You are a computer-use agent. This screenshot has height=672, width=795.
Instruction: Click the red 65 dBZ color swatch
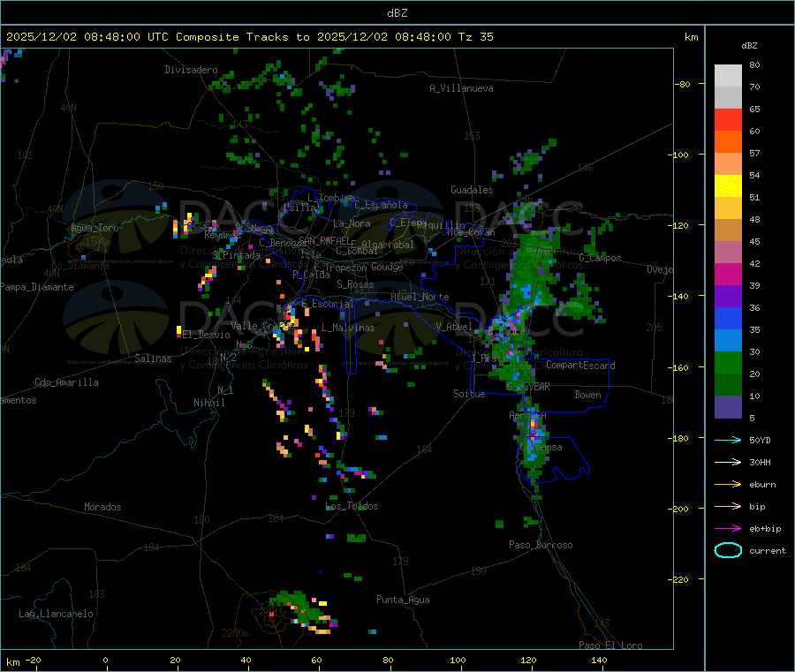coord(728,119)
